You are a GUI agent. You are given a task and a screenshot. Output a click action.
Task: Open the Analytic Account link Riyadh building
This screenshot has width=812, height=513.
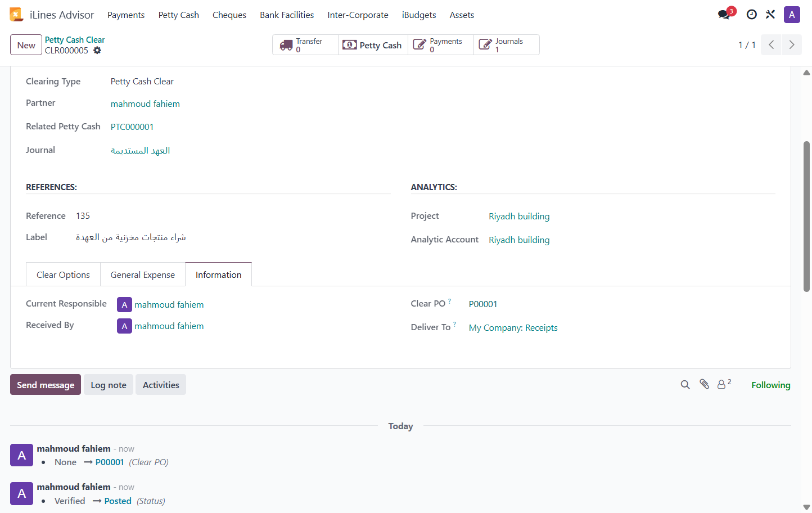point(519,240)
